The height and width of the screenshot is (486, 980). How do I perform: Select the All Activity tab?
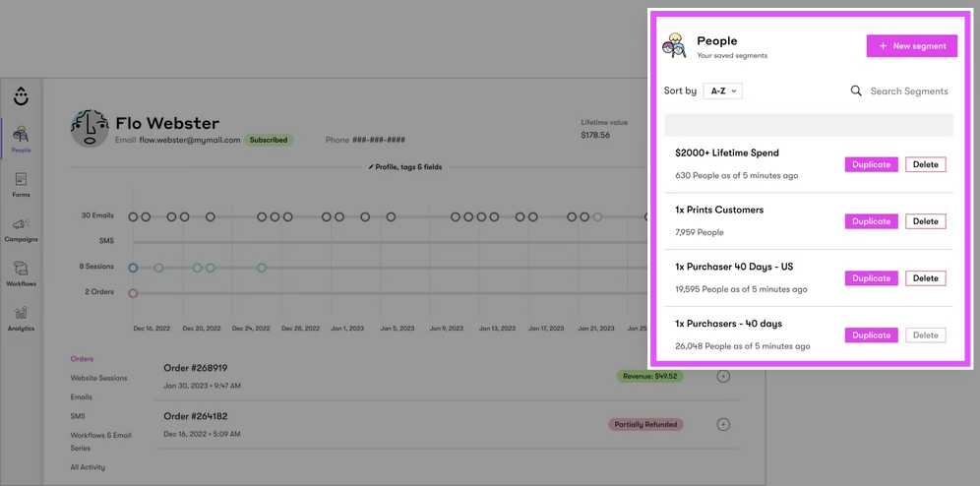[x=88, y=467]
